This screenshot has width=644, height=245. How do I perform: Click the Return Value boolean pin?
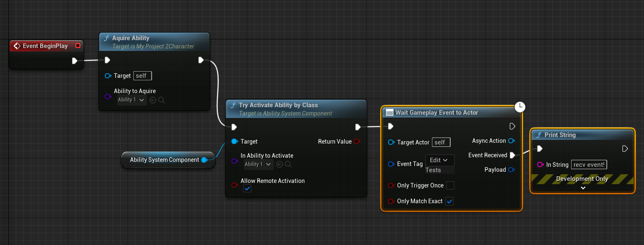tap(357, 142)
